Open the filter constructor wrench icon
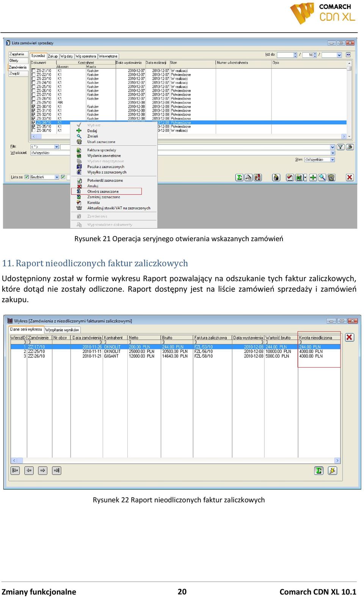Viewport: 364px width, 597px height. [350, 147]
